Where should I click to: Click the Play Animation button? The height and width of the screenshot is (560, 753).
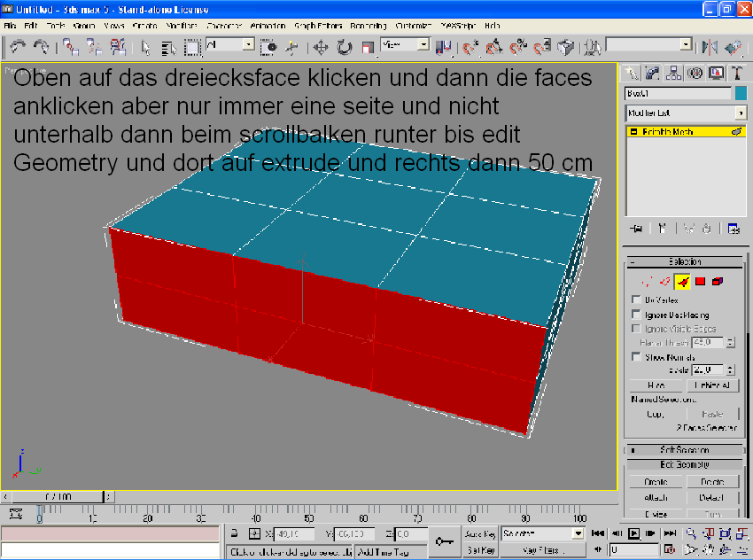point(633,534)
